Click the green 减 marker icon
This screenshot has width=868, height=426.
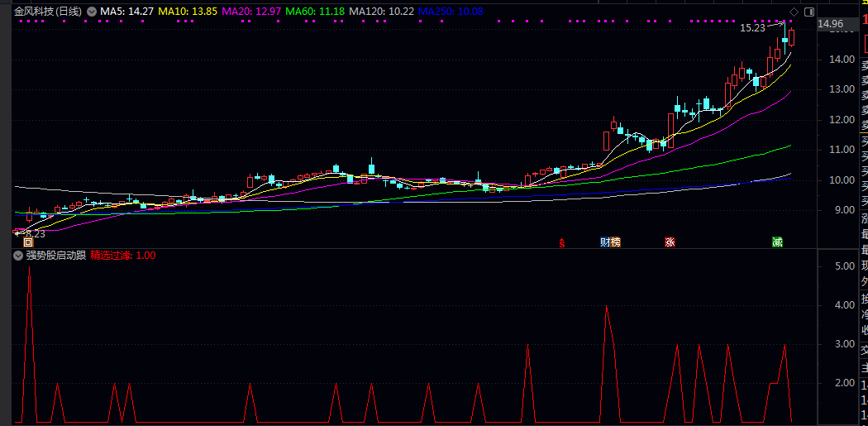click(x=777, y=242)
